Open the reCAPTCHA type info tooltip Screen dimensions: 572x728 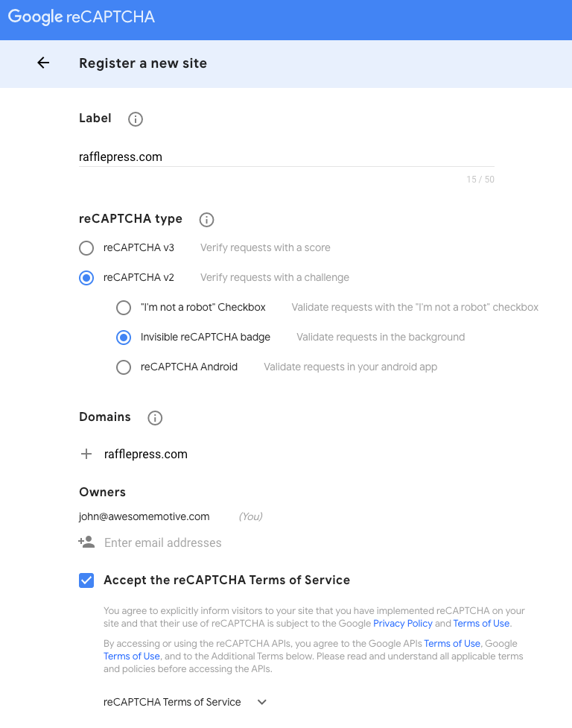click(x=206, y=219)
